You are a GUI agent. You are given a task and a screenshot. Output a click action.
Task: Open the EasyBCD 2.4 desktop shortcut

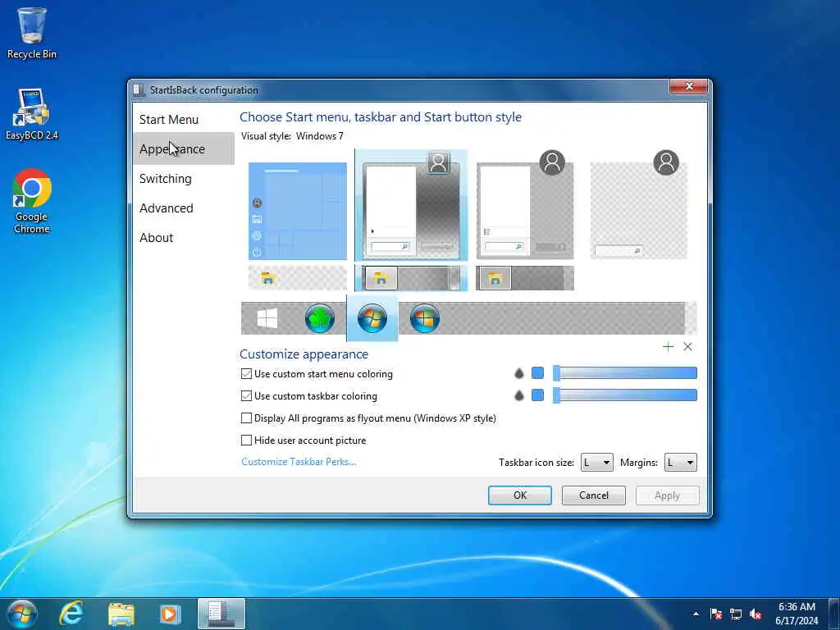click(32, 115)
